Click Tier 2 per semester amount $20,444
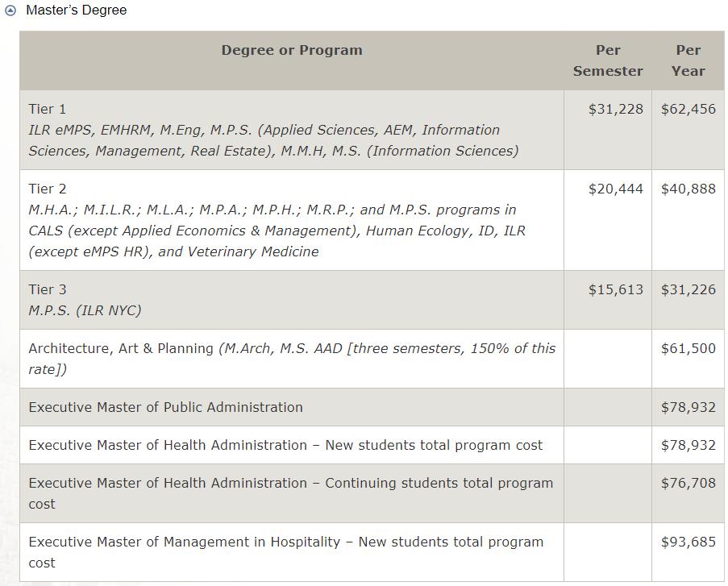This screenshot has height=586, width=728. [x=616, y=189]
